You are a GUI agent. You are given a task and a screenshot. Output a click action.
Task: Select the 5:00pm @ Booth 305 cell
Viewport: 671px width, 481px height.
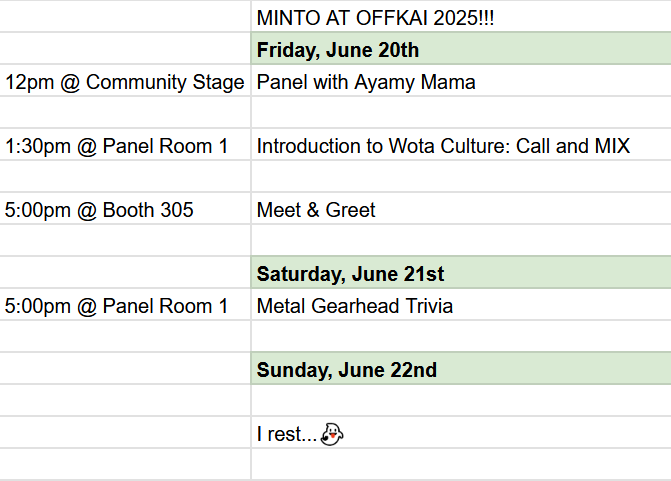coord(125,208)
